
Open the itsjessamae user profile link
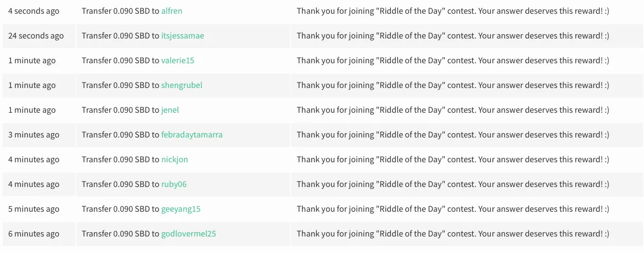[183, 36]
